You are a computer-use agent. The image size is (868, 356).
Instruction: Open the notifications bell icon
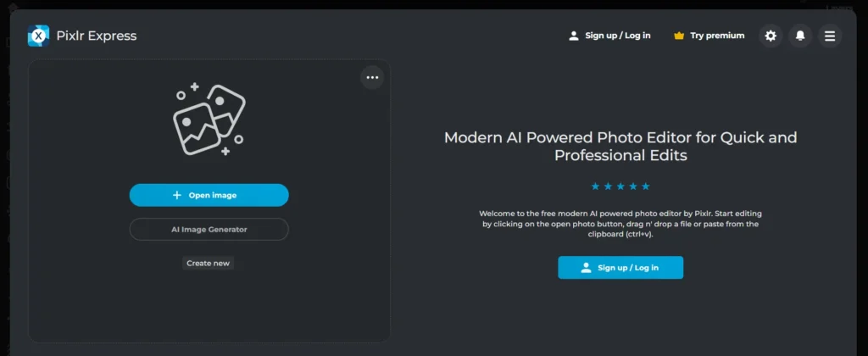click(x=800, y=36)
